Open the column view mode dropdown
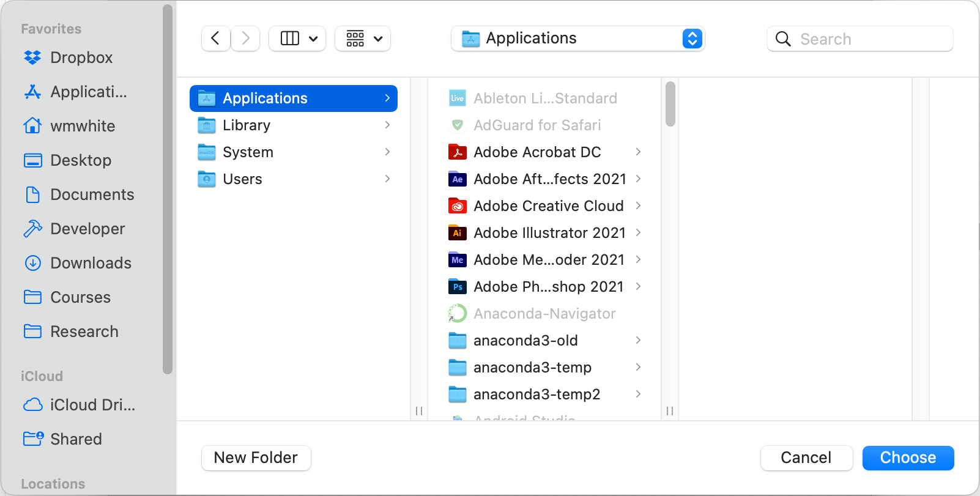The image size is (980, 496). [x=298, y=39]
